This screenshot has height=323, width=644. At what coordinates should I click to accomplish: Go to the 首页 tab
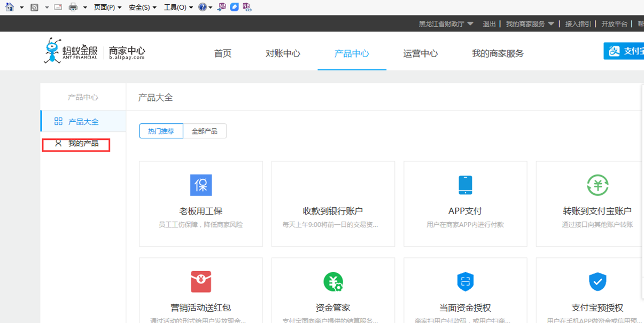coord(223,53)
